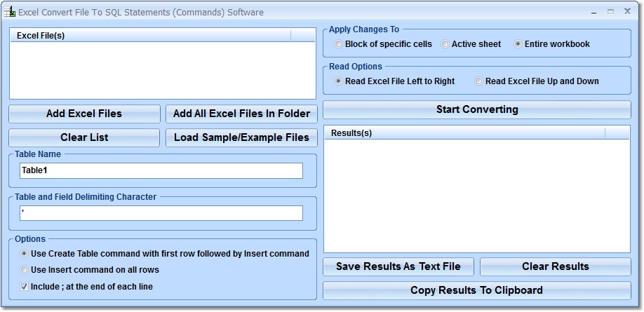Start Converting the Excel files
Image resolution: width=644 pixels, height=312 pixels.
click(477, 109)
